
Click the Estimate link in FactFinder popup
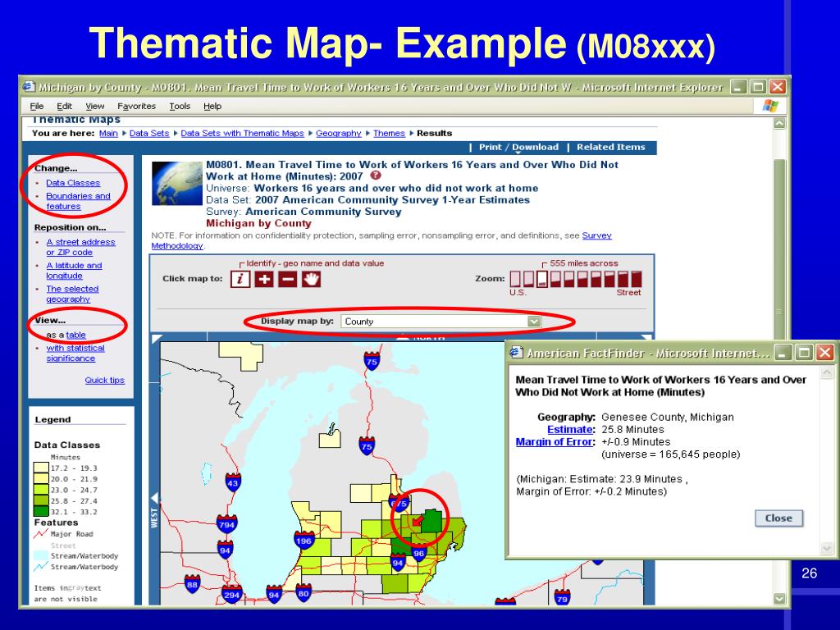coord(570,430)
